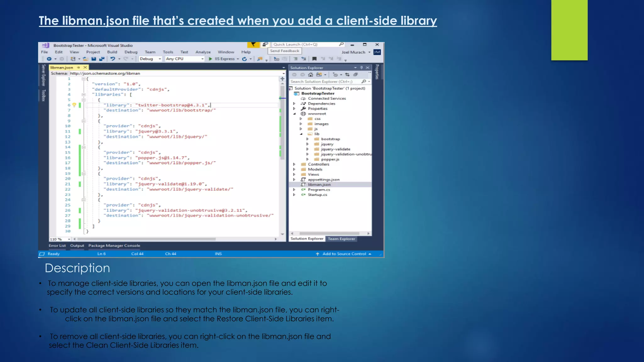Click the Save All icon in toolbar

pos(102,59)
